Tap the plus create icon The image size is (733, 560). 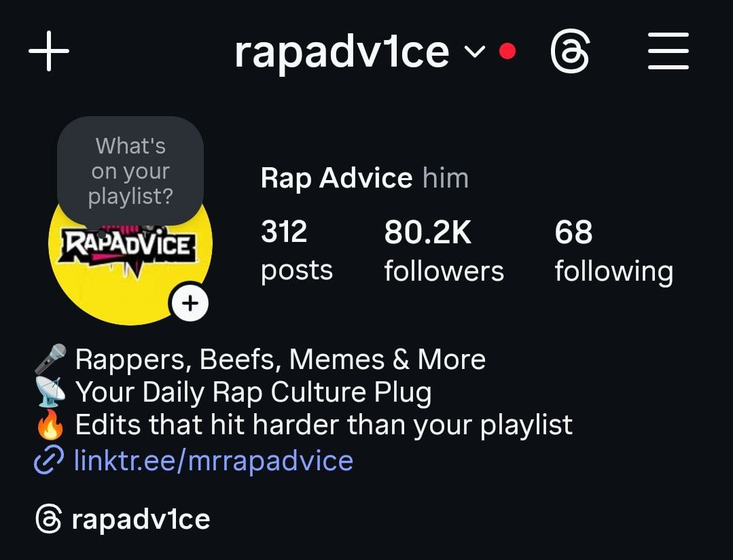[x=49, y=51]
